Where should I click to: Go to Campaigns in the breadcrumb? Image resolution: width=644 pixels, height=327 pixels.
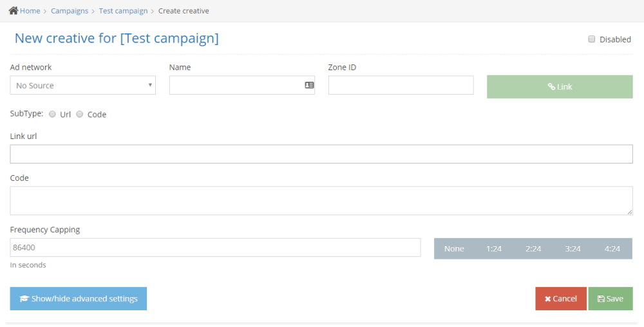coord(70,11)
